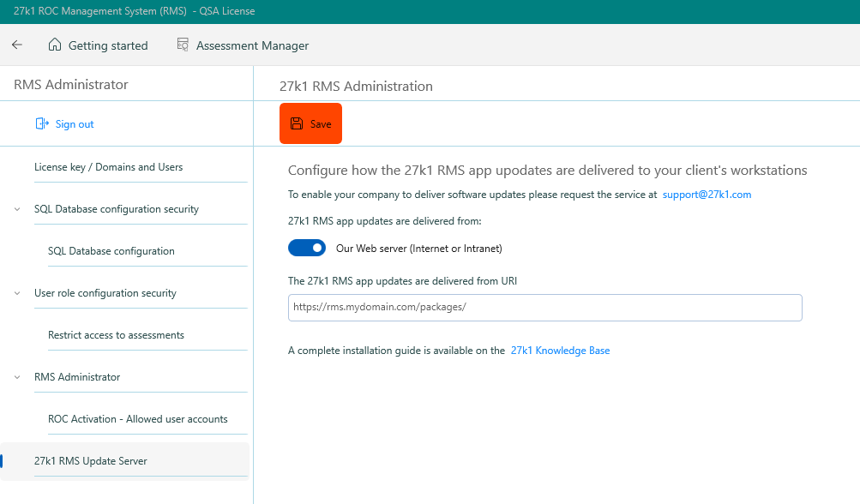Collapse User role configuration security section
The image size is (860, 504).
(18, 293)
